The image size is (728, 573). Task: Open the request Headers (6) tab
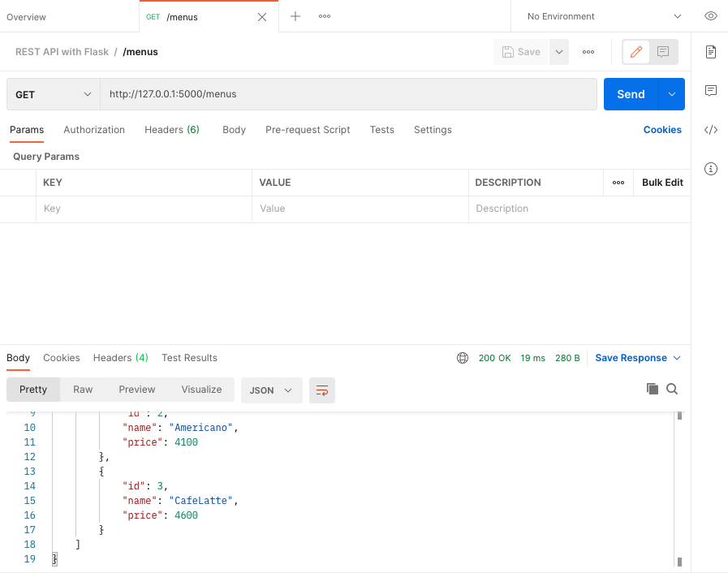(x=172, y=130)
